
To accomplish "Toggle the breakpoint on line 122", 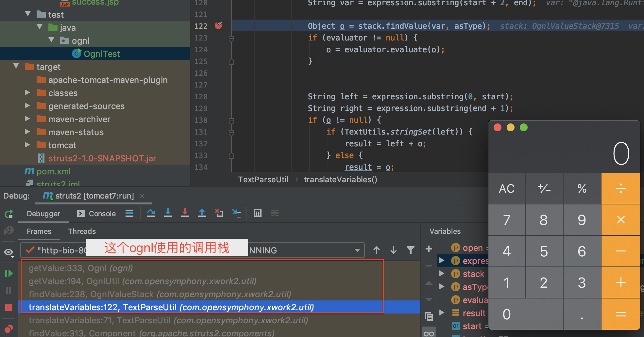I will tap(219, 25).
